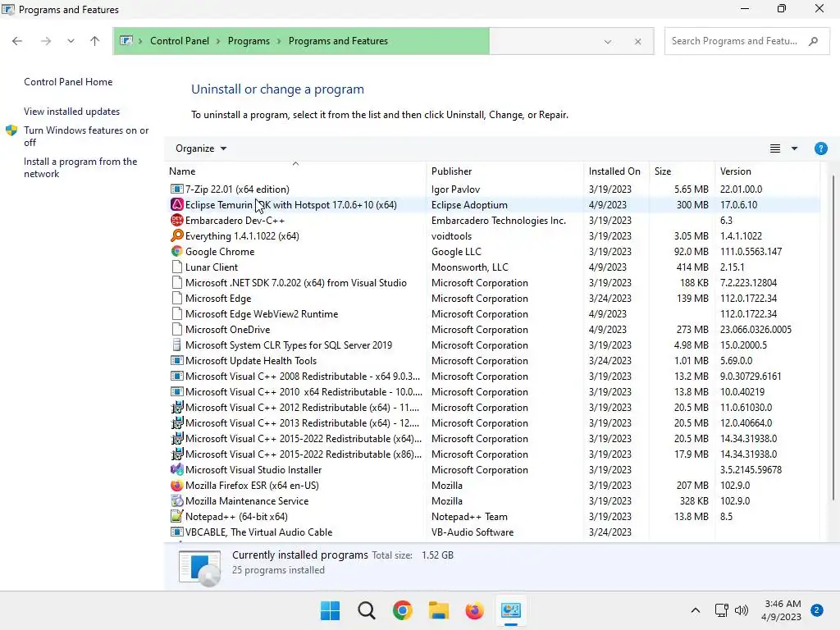Click the Eclipse Temurin JDK icon
The height and width of the screenshot is (630, 840).
point(176,204)
